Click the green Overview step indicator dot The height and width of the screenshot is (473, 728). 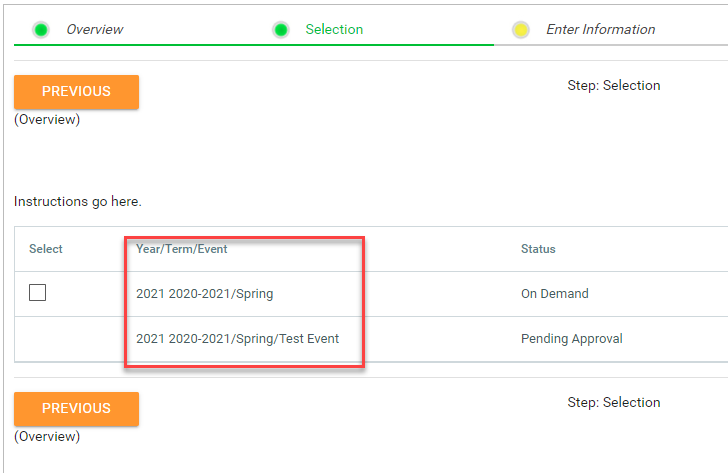click(x=41, y=30)
